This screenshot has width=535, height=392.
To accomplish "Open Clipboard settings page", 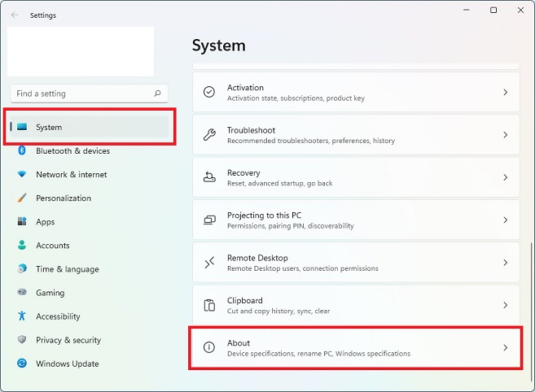I will coord(356,305).
